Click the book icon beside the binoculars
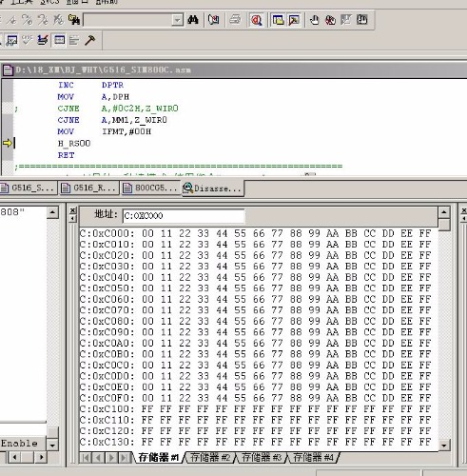The height and width of the screenshot is (476, 467). tap(214, 20)
